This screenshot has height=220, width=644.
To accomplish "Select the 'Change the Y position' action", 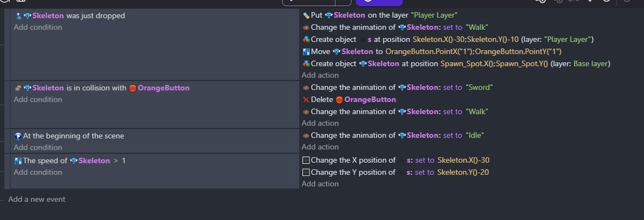I will pyautogui.click(x=396, y=172).
